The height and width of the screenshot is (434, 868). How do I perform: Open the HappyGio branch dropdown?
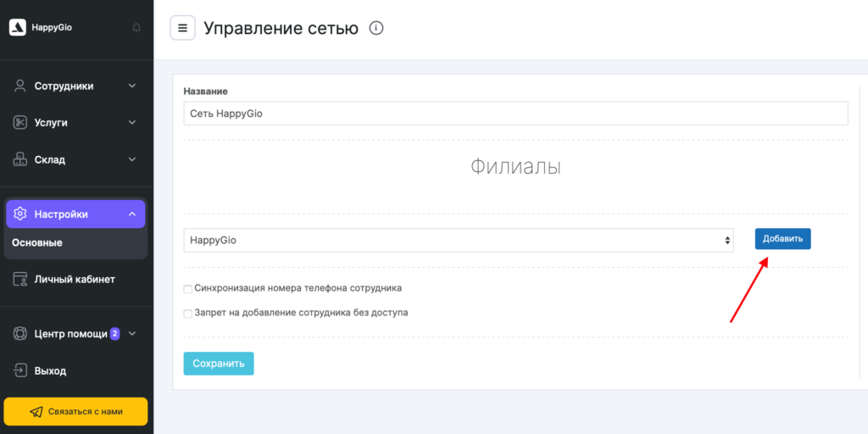tap(458, 240)
